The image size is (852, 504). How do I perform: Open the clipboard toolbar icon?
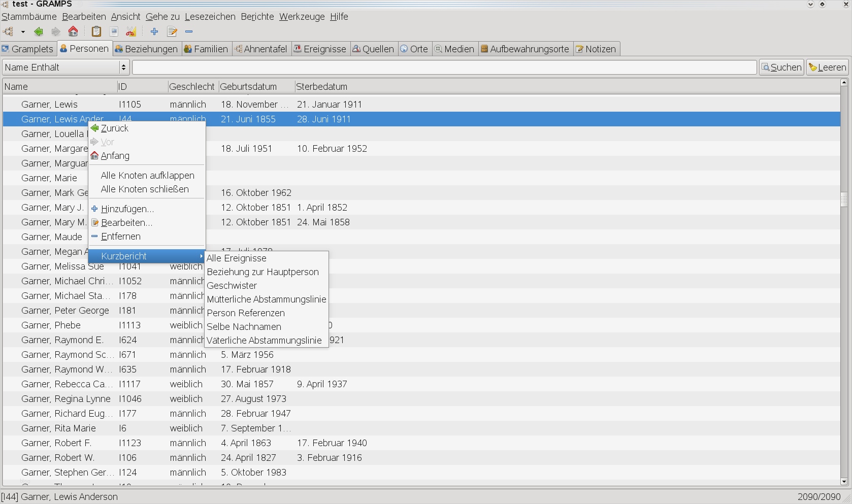[x=96, y=31]
